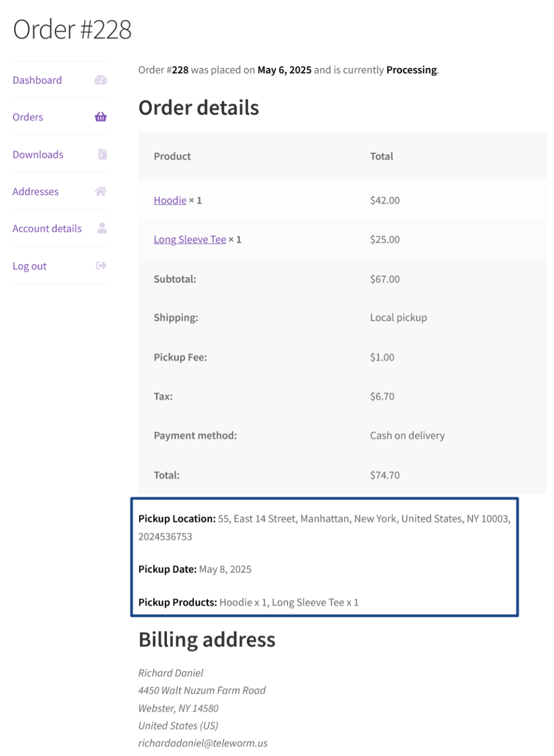Viewport: 554px width, 756px height.
Task: Select the Log out text link
Action: (x=29, y=266)
